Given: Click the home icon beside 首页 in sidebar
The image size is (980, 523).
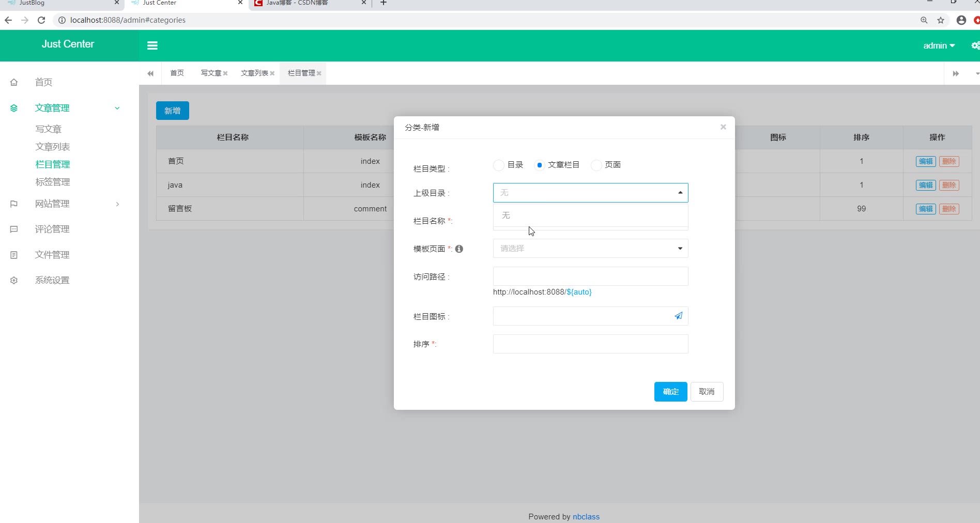Looking at the screenshot, I should tap(14, 82).
